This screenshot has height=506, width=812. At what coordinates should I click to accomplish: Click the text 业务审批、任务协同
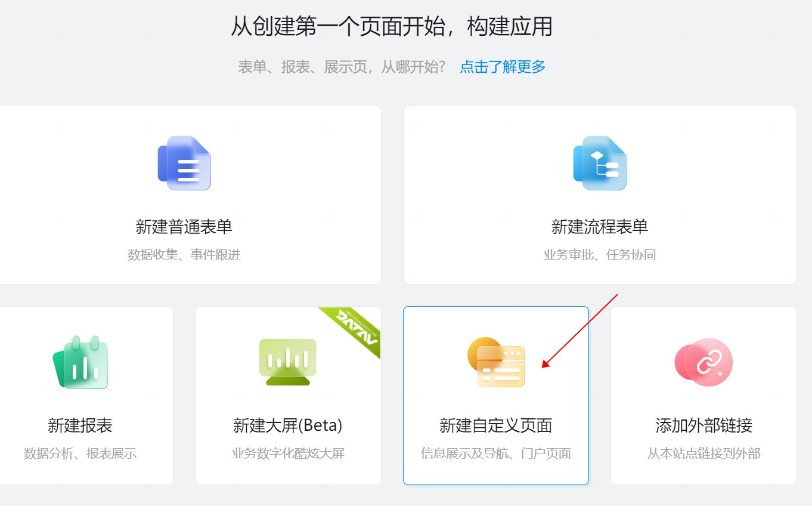coord(599,254)
